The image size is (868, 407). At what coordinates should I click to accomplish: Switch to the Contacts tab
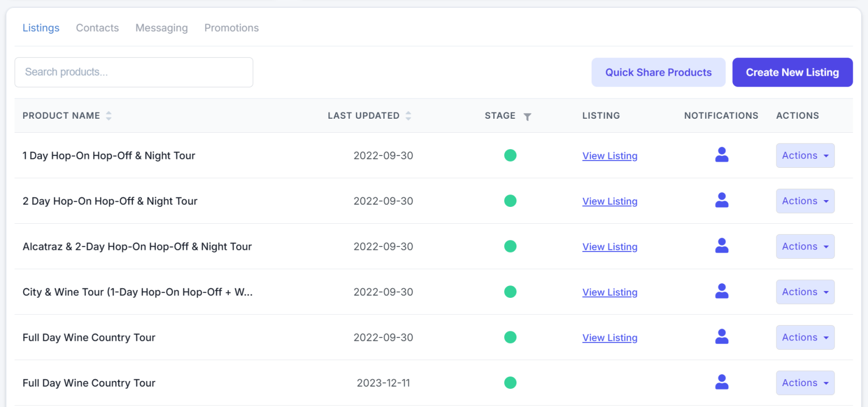pyautogui.click(x=97, y=28)
